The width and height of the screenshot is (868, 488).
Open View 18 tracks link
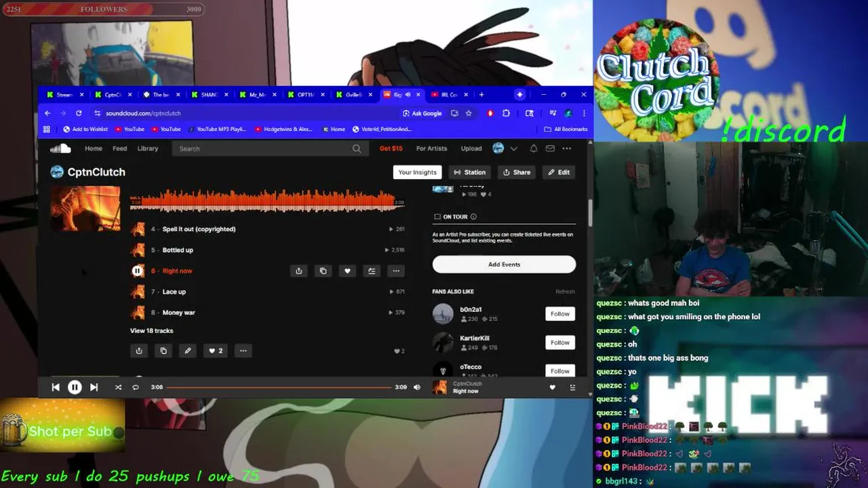click(152, 331)
